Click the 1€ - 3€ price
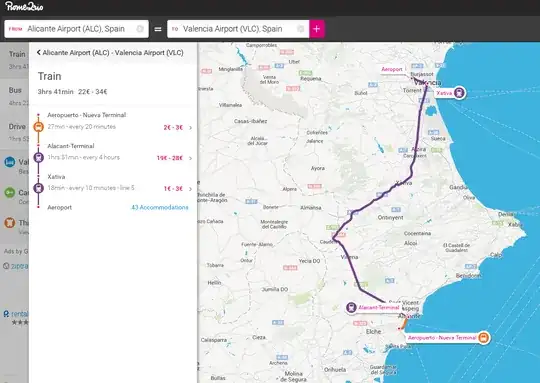Viewport: 540px width, 383px height. (x=173, y=189)
